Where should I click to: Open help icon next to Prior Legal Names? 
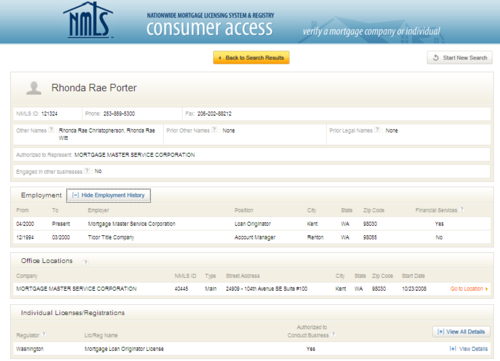coord(377,130)
